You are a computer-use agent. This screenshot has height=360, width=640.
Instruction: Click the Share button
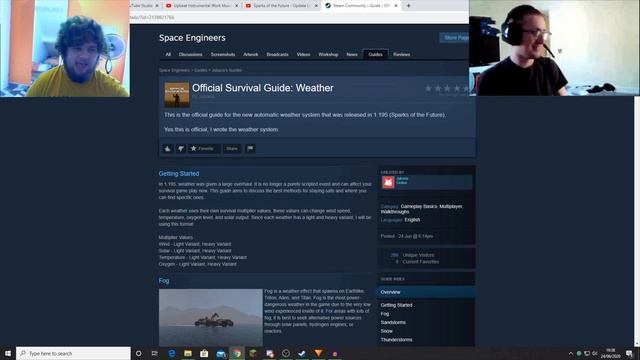(x=232, y=149)
